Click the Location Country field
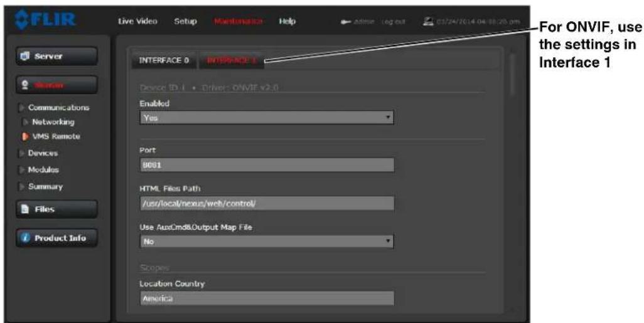The width and height of the screenshot is (644, 323). pyautogui.click(x=267, y=299)
